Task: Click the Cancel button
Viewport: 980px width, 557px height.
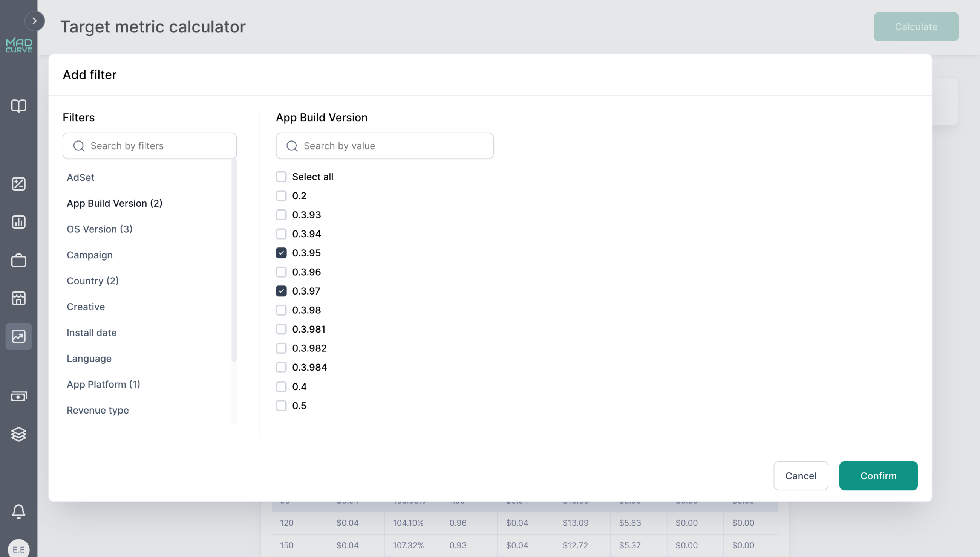Action: 801,476
